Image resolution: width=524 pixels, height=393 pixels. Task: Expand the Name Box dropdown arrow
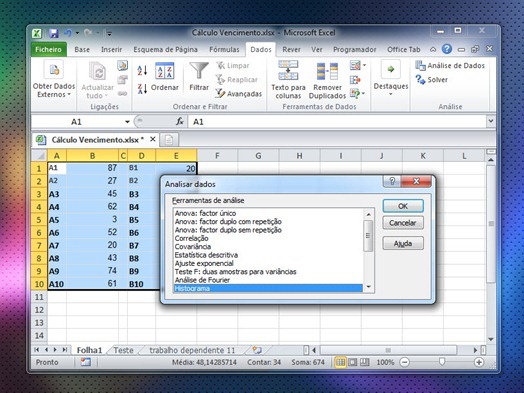click(127, 122)
